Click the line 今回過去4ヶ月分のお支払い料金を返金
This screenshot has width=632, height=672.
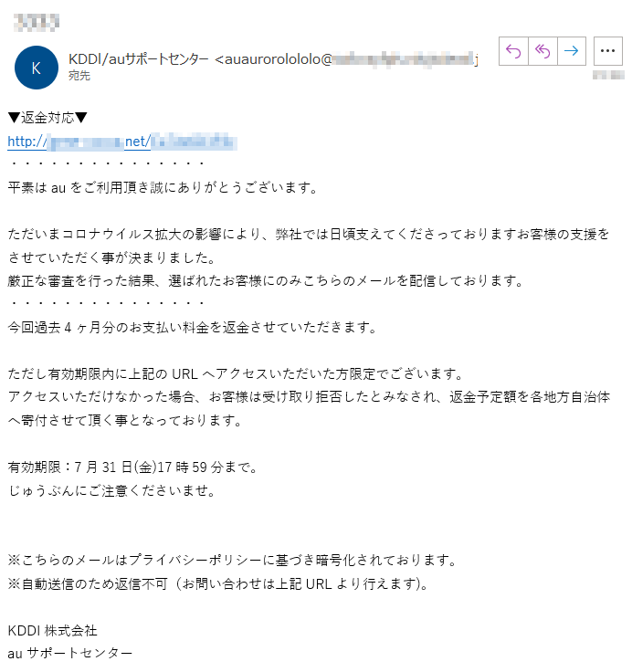(193, 328)
